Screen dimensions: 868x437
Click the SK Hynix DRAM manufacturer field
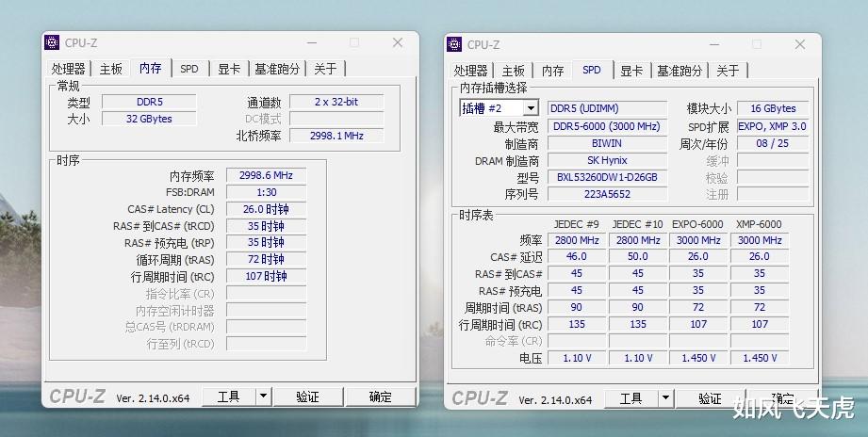point(607,160)
